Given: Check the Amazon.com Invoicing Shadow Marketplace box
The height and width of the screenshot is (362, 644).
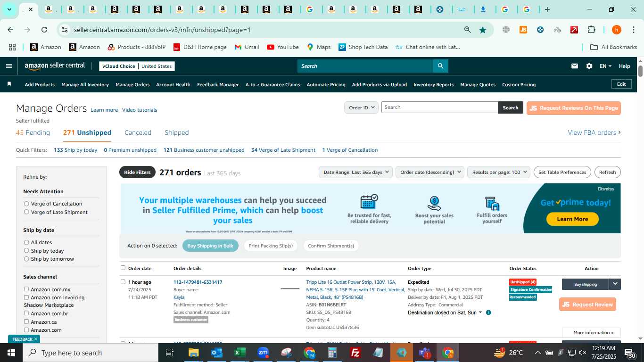Looking at the screenshot, I should (x=26, y=297).
